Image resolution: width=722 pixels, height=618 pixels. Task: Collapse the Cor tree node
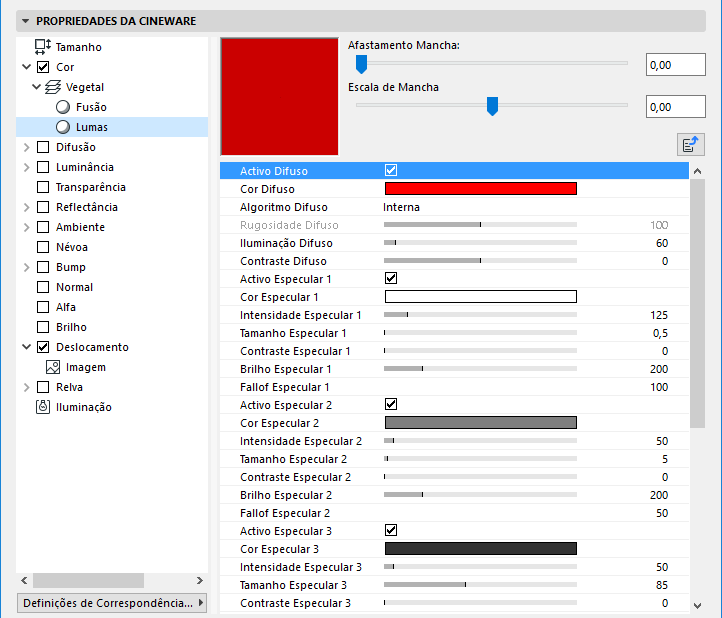[x=27, y=67]
